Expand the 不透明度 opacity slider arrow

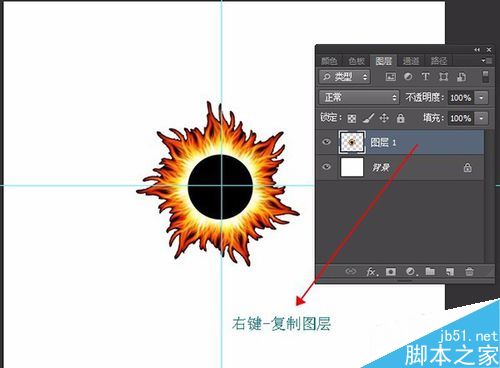pos(481,98)
